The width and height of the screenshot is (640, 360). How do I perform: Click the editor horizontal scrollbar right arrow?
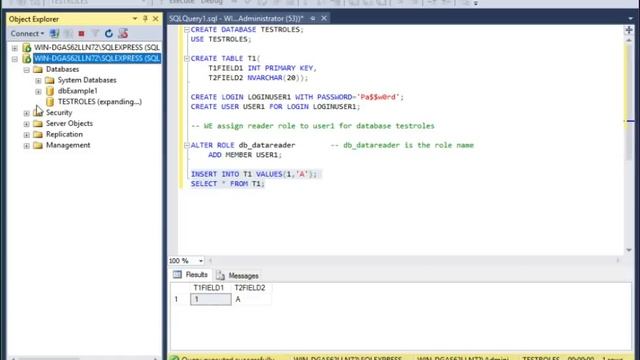pyautogui.click(x=618, y=260)
